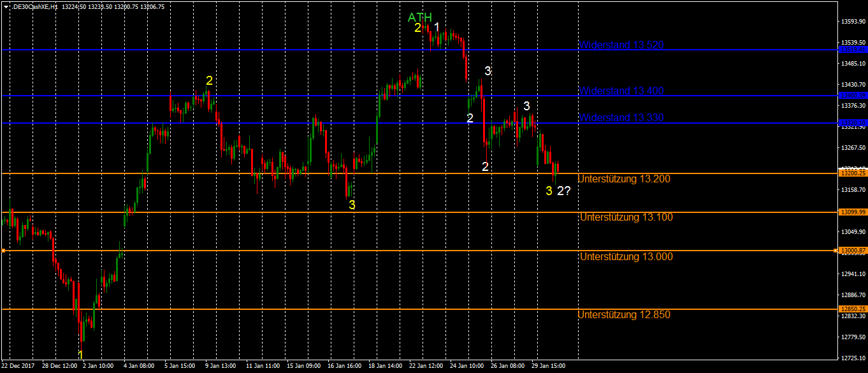Open the chart menu triangle beside .DE30CashXE
Viewport: 868px width, 373px height.
[x=6, y=6]
